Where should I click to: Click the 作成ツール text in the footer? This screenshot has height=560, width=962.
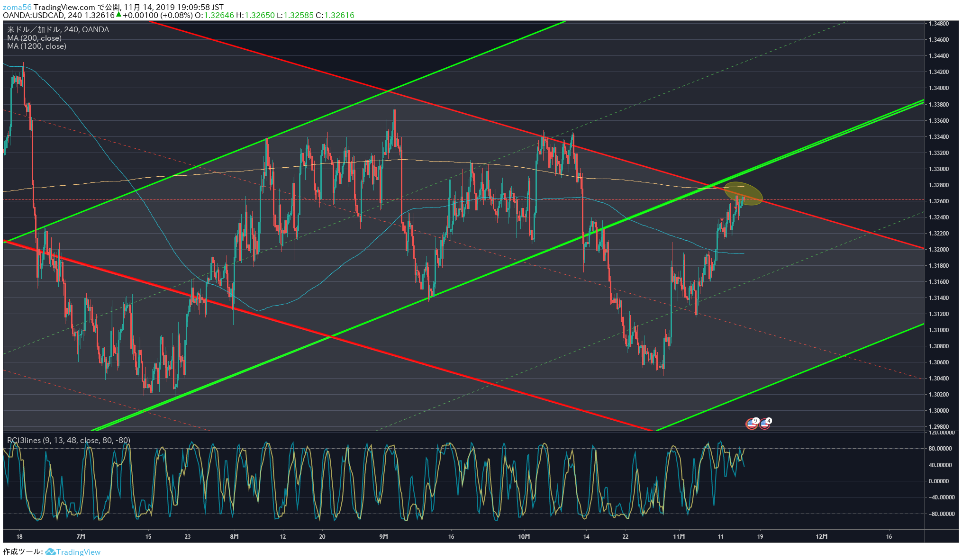coord(23,552)
